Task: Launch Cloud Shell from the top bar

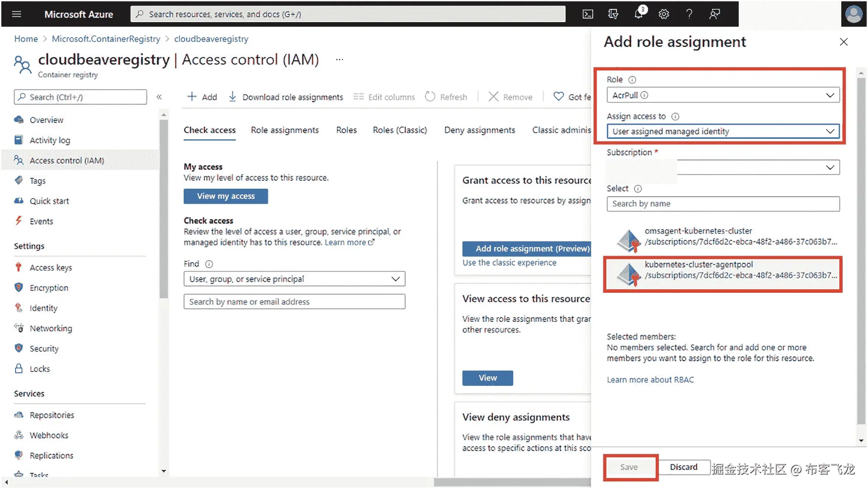Action: [x=588, y=14]
